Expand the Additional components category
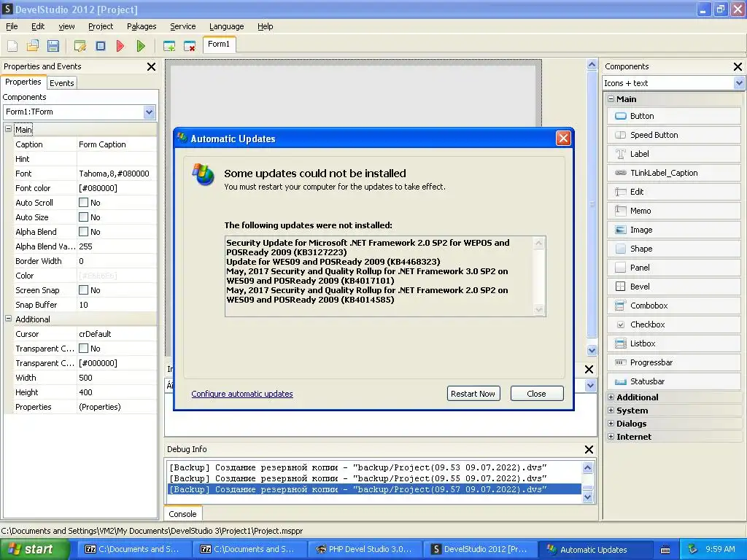The height and width of the screenshot is (560, 747). point(611,397)
